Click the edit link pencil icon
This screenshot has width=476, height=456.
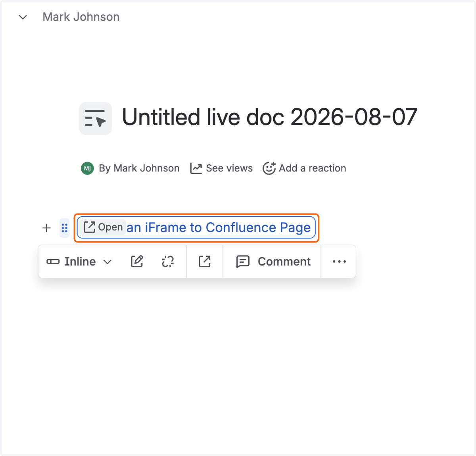point(137,262)
